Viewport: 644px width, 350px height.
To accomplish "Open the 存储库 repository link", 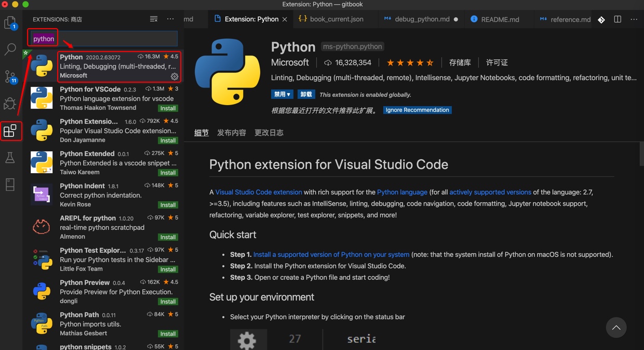I will pos(460,62).
